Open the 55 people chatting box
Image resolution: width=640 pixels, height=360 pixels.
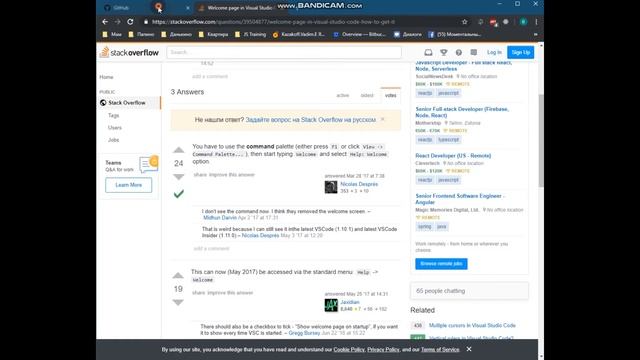tap(469, 291)
